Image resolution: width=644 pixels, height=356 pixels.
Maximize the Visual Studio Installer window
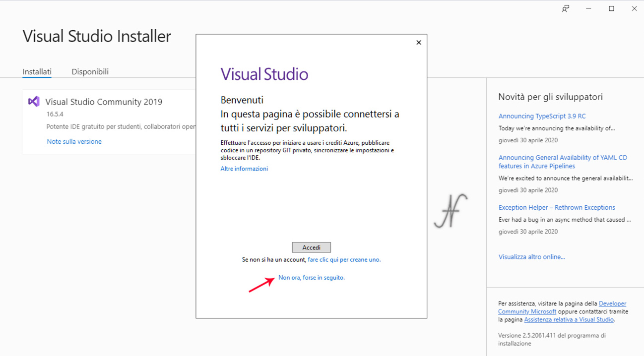coord(611,8)
